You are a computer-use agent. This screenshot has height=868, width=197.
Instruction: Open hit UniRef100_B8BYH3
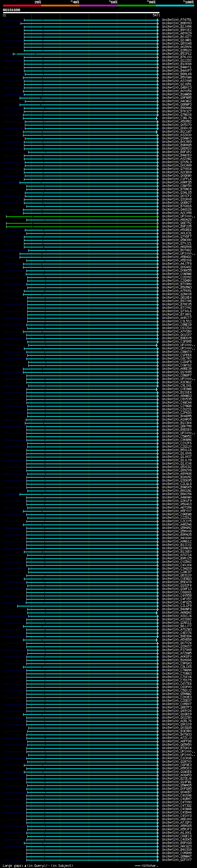coord(176,23)
